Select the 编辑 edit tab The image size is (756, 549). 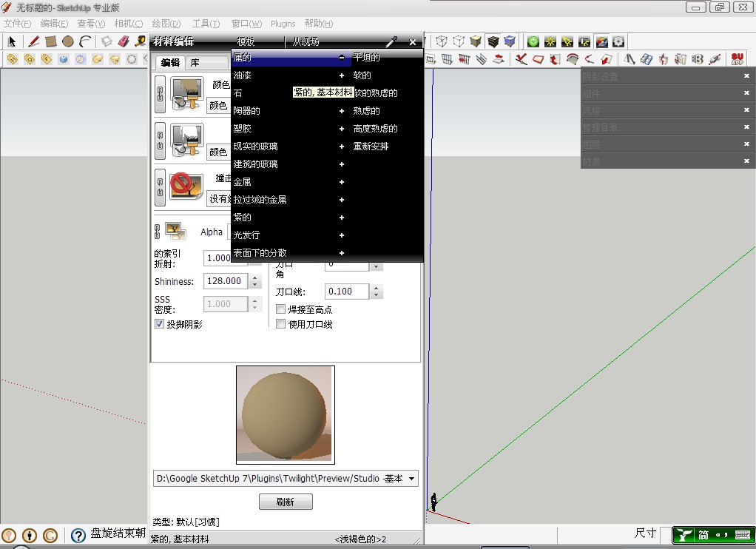tap(170, 63)
